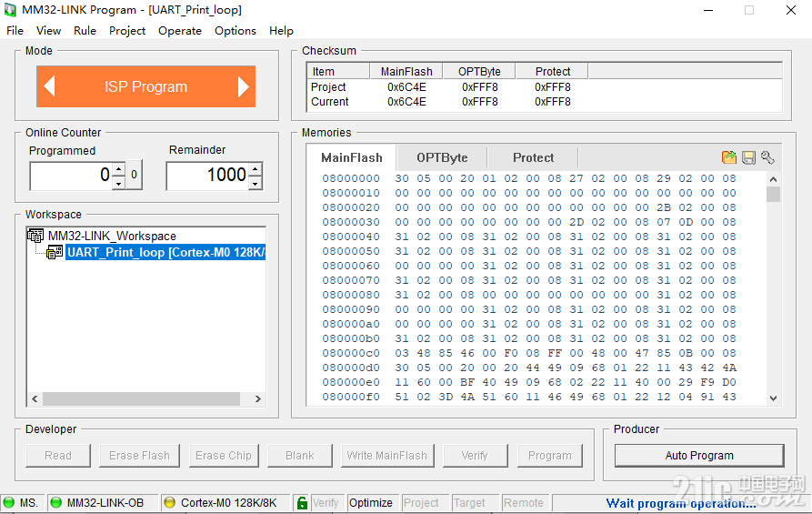Open the Help menu
This screenshot has width=812, height=514.
(x=281, y=31)
